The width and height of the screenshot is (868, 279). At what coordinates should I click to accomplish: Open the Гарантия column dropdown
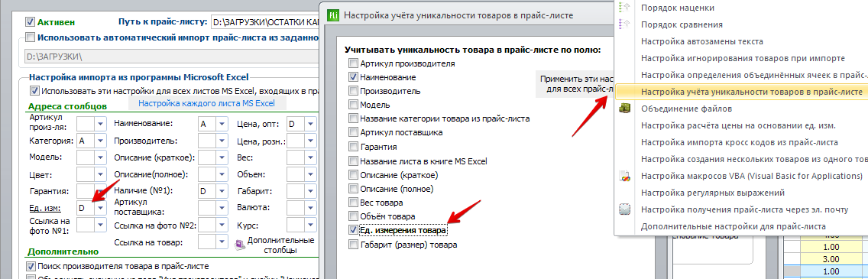(100, 192)
